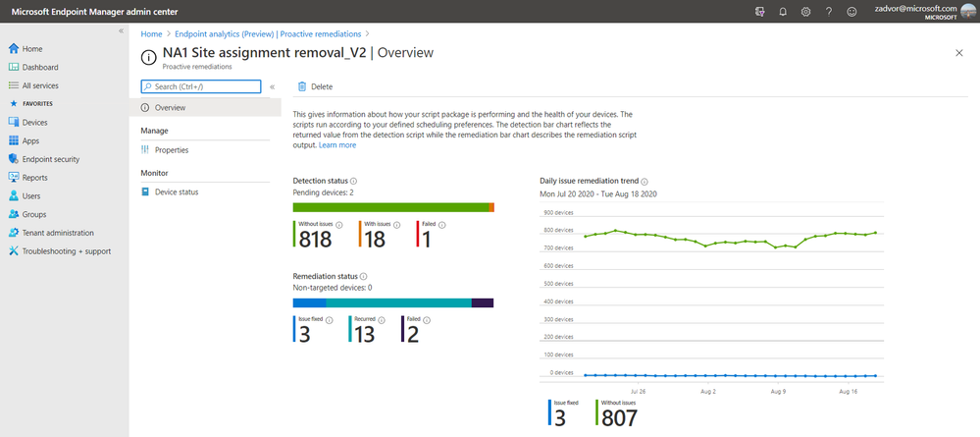Open the Dashboard sidebar icon
The height and width of the screenshot is (437, 980).
click(x=14, y=67)
